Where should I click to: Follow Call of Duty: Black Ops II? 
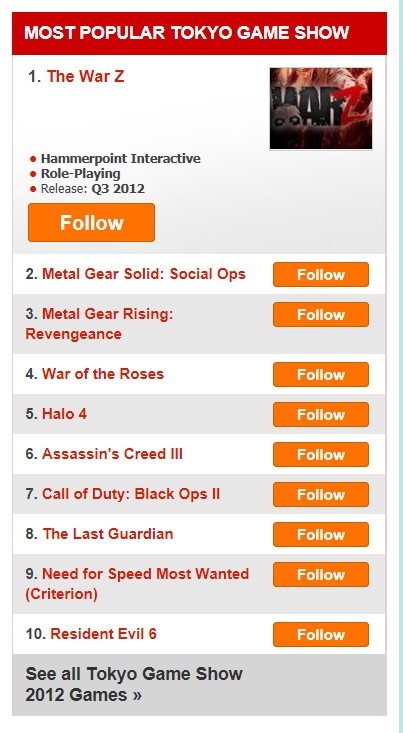321,495
